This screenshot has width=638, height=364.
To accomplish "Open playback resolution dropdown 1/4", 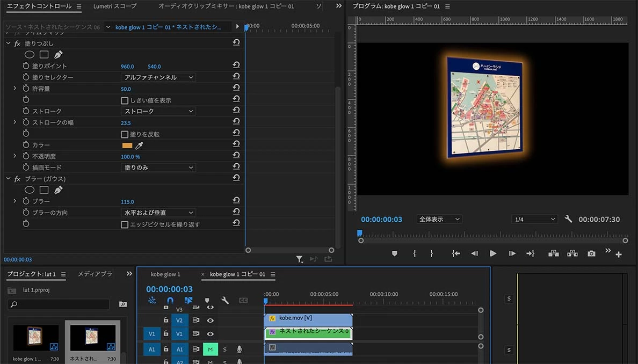I will coord(534,219).
